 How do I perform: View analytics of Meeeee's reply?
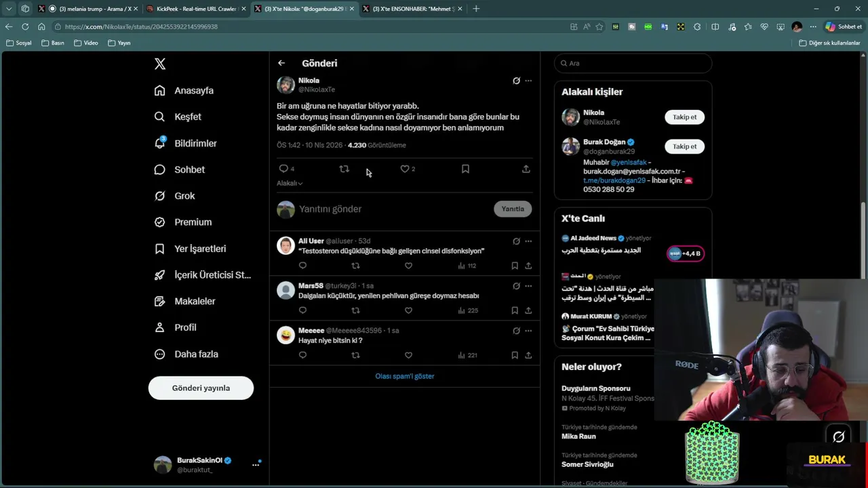(467, 355)
